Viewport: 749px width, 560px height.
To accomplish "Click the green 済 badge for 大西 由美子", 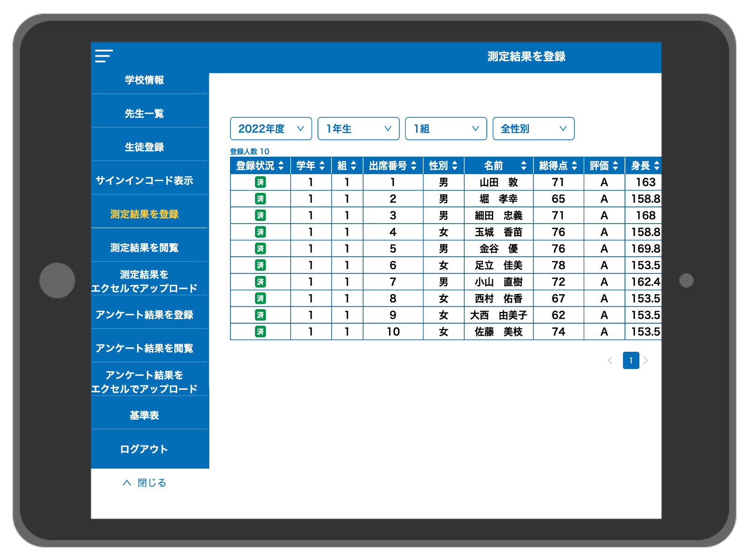I will (260, 315).
